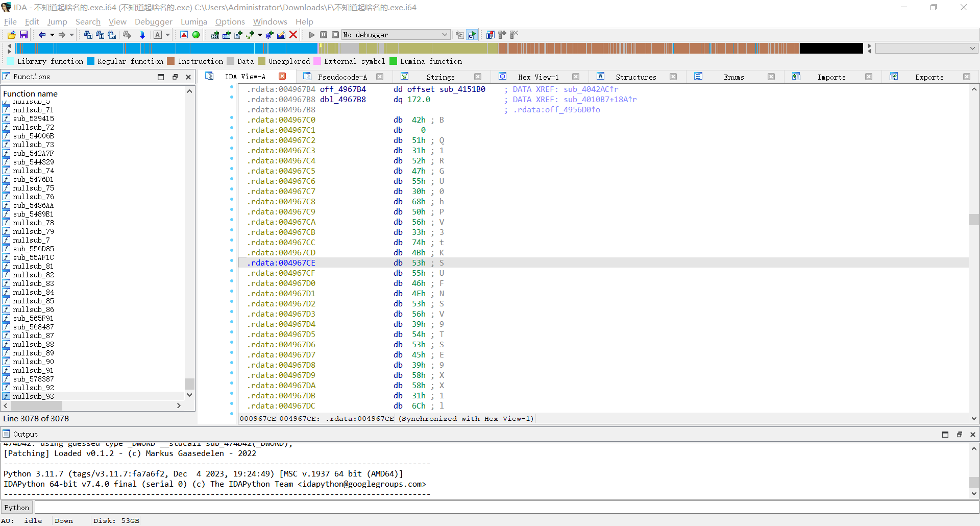Click the Lumina function green legend swatch
The height and width of the screenshot is (526, 980).
[393, 61]
